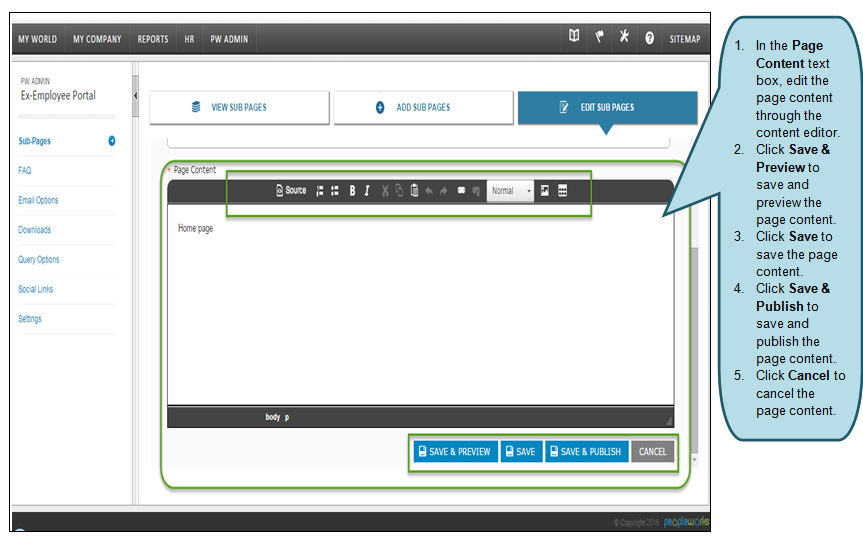Open the help question mark icon
The height and width of the screenshot is (536, 863).
click(649, 38)
